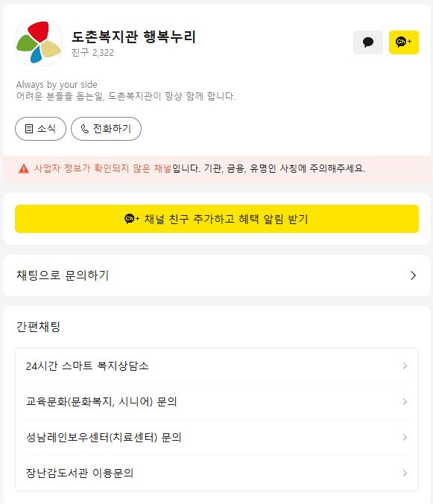The width and height of the screenshot is (433, 504).
Task: Expand the arrow next to 24시간 스마트 복지상담소
Action: pyautogui.click(x=405, y=366)
